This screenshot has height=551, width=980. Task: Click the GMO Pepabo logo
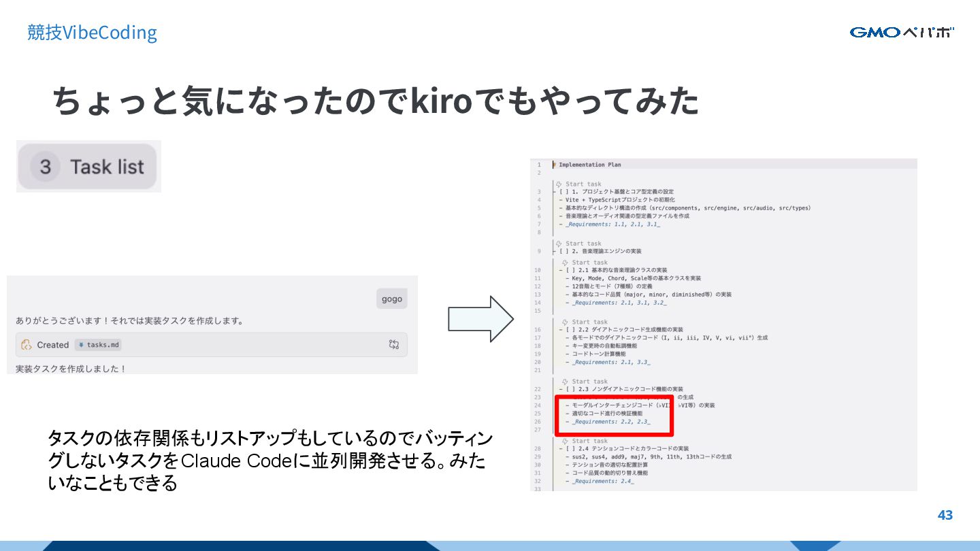[x=902, y=32]
